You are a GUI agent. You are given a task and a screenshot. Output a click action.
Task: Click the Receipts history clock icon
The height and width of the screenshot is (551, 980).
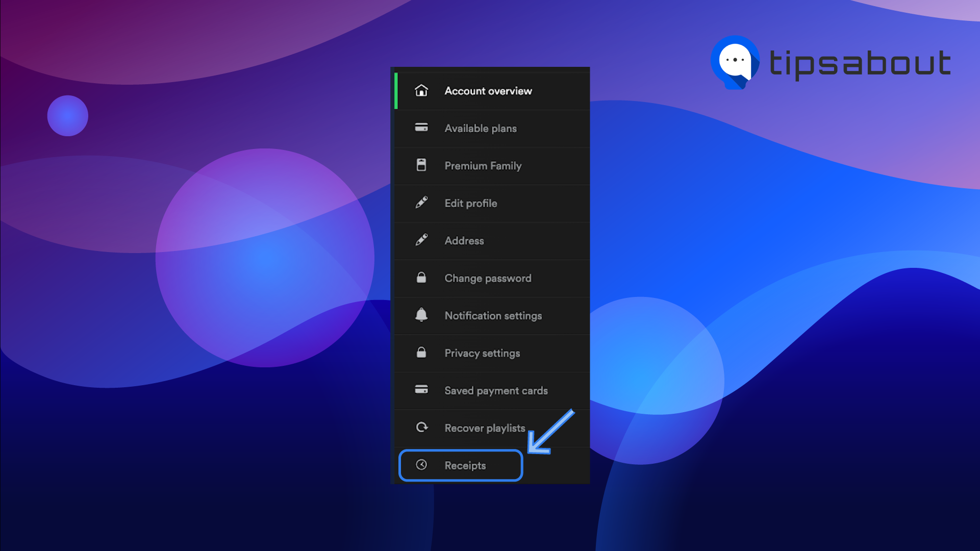coord(421,465)
